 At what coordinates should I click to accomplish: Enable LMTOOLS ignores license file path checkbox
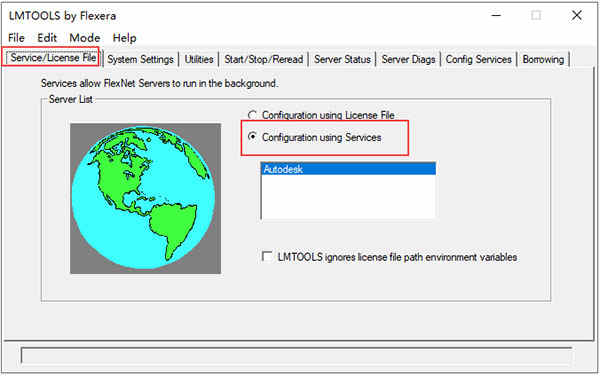coord(267,256)
